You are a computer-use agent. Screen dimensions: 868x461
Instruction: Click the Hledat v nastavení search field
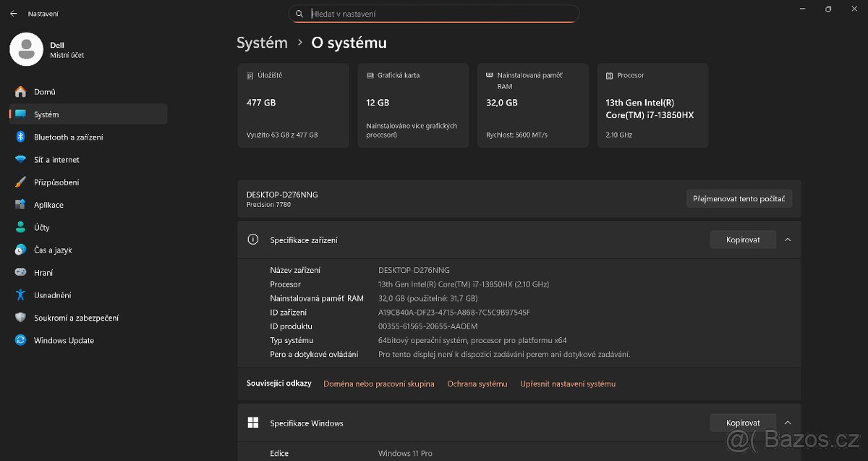(434, 13)
